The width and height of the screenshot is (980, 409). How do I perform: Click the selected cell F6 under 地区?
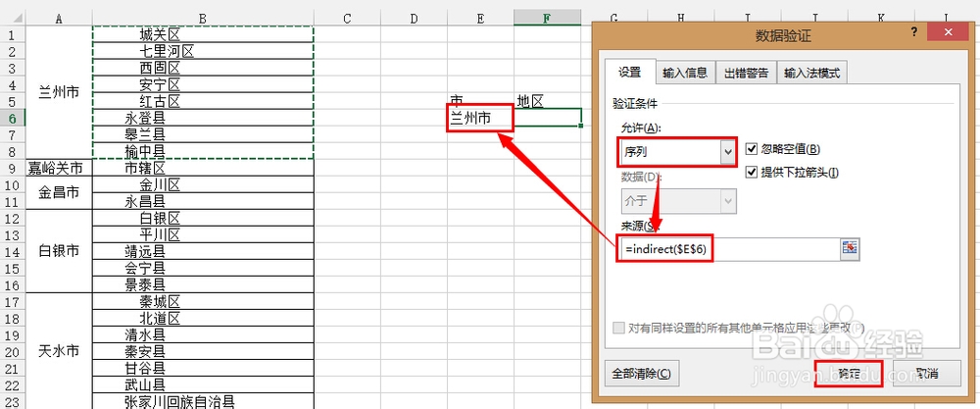click(548, 118)
